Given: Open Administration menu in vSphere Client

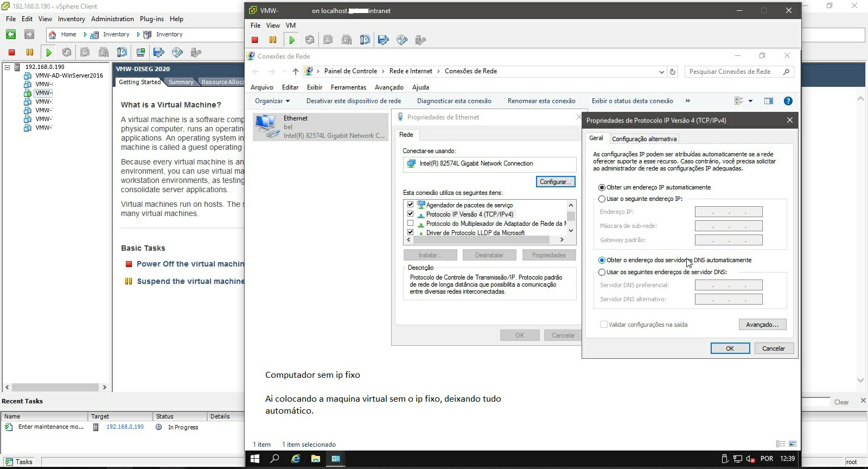Looking at the screenshot, I should [112, 19].
